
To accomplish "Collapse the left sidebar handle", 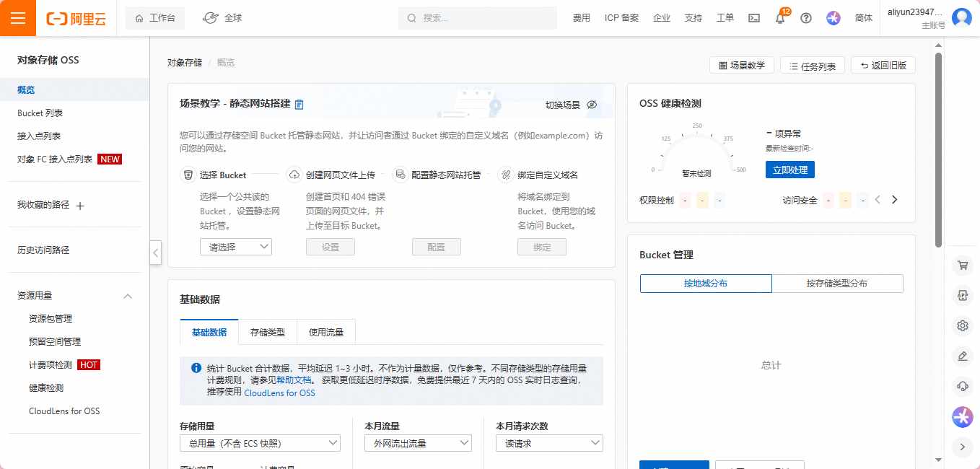I will (x=155, y=253).
